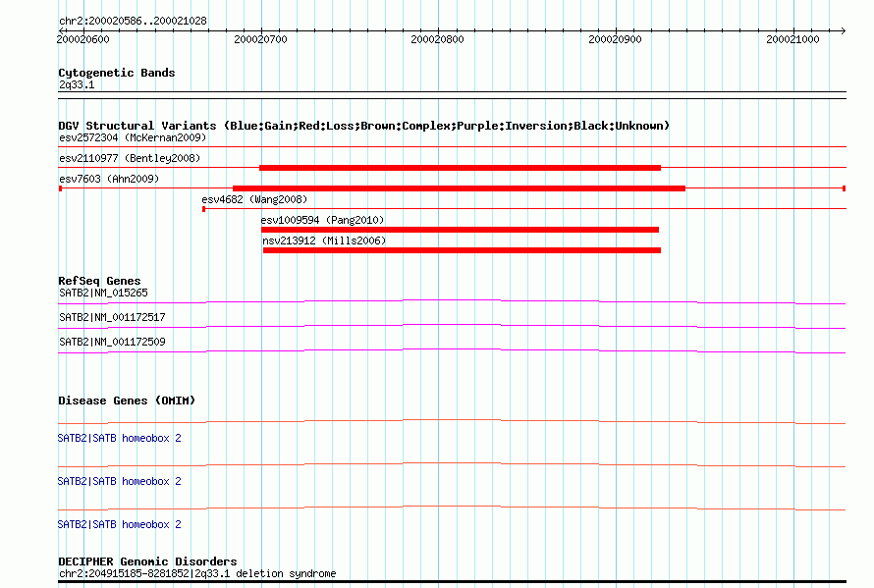The image size is (874, 588).
Task: Click the arrowhead ending the coordinate ruler
Action: tap(843, 30)
